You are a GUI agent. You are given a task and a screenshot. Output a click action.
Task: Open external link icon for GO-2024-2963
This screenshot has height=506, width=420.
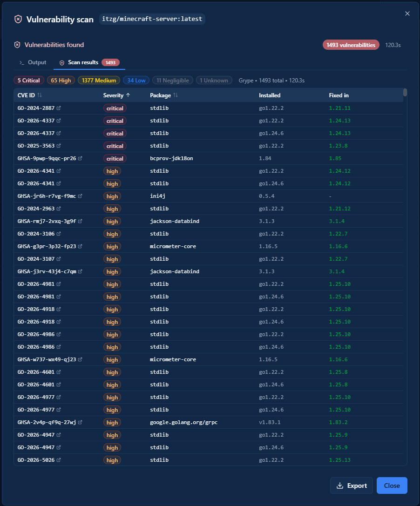(59, 209)
